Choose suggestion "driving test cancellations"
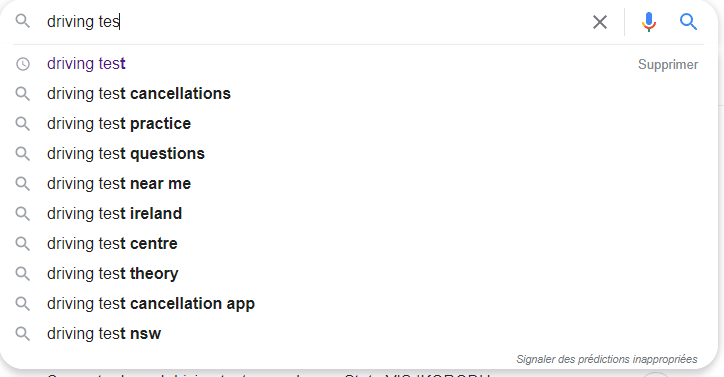Screen dimensions: 724x377 pyautogui.click(x=358, y=93)
